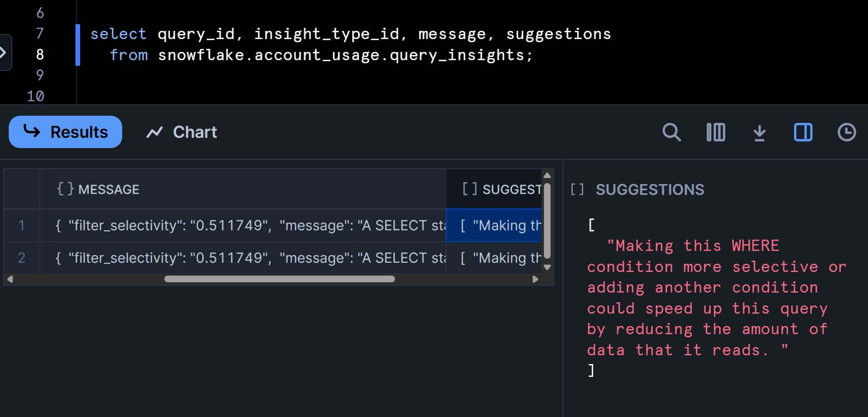Toggle the side details panel icon
868x417 pixels.
(803, 132)
